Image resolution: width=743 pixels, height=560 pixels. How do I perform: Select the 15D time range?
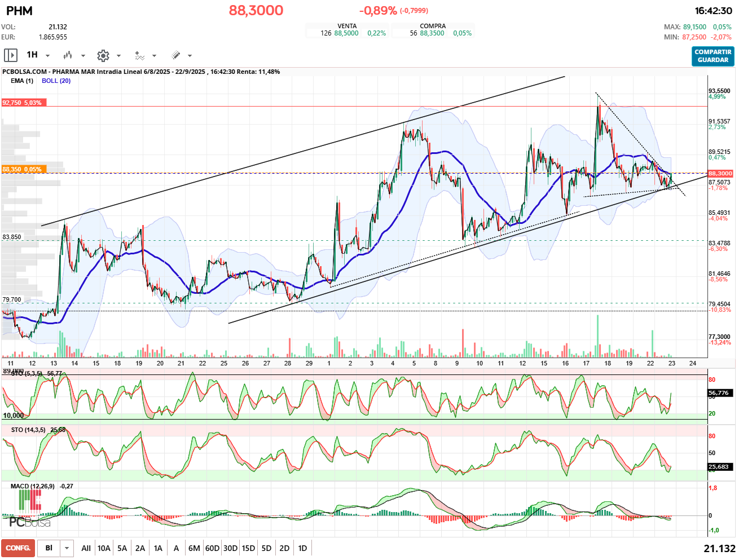[x=248, y=548]
